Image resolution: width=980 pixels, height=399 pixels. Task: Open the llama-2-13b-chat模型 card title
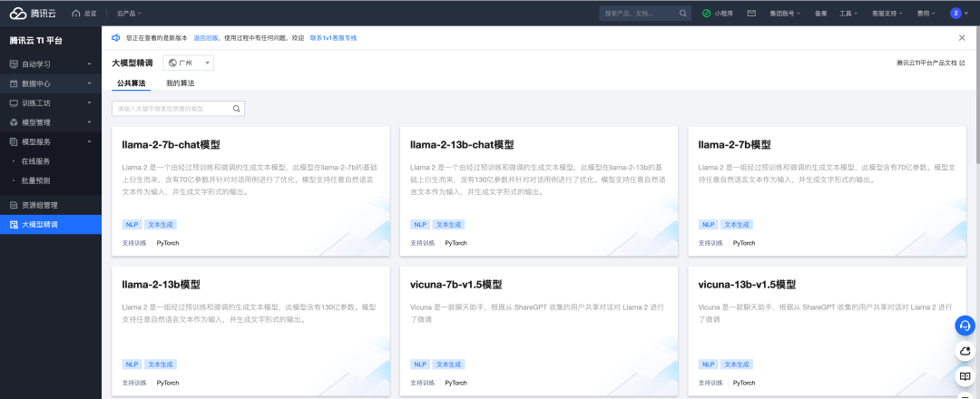click(x=463, y=145)
